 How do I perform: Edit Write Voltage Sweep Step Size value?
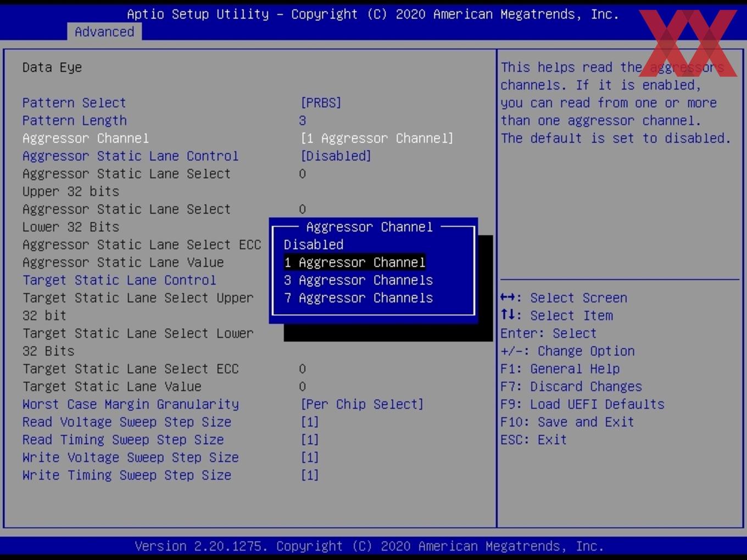click(x=310, y=457)
